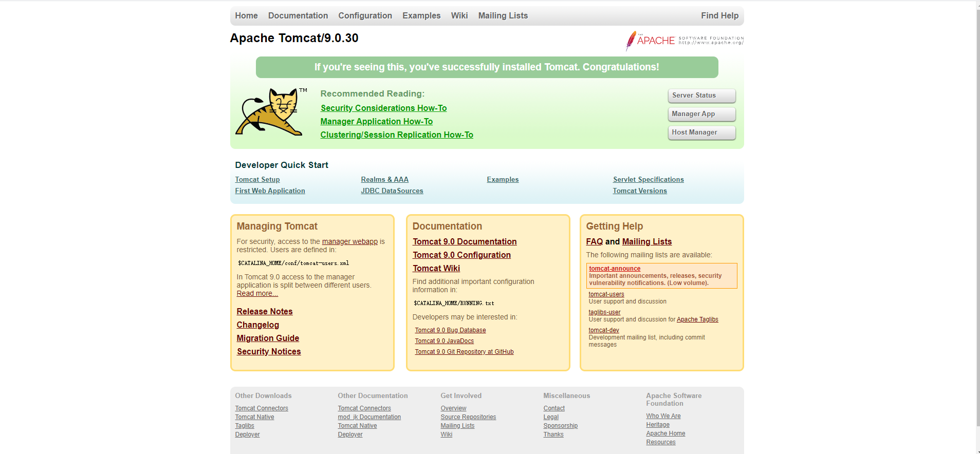Open the Sponsorship link

coord(560,426)
